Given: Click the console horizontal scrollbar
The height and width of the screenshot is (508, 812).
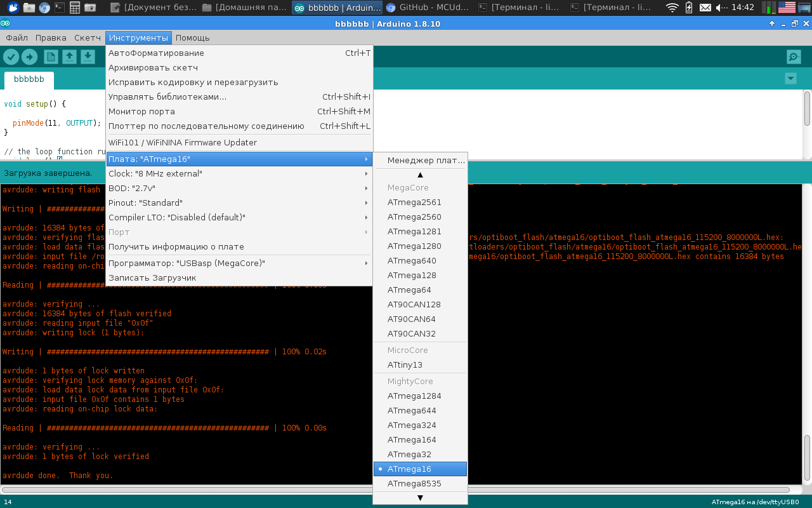Looking at the screenshot, I should [190, 490].
